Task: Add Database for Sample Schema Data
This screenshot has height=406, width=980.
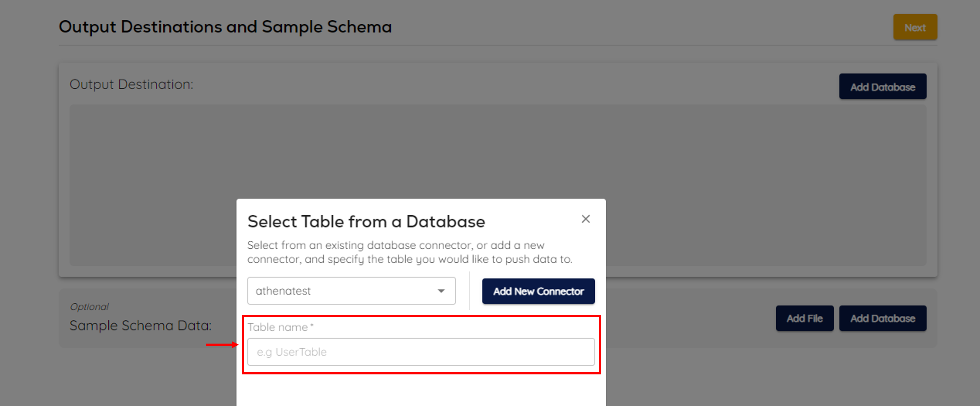Action: coord(882,318)
